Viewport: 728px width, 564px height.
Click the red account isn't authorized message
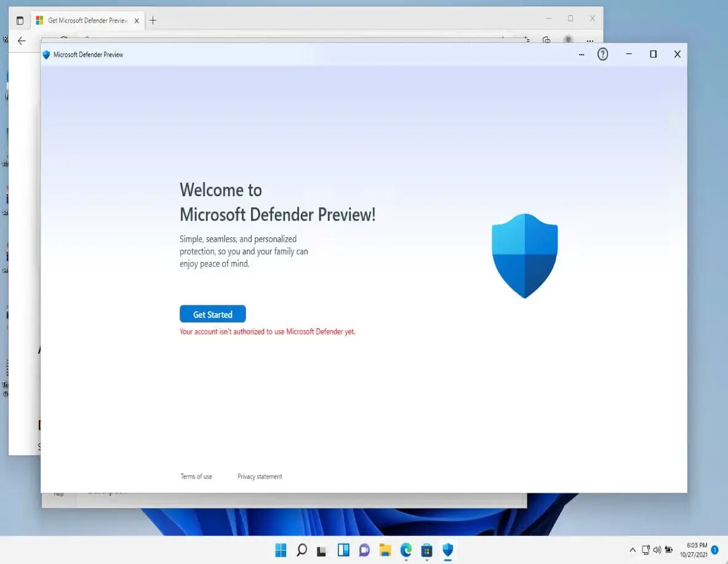[x=268, y=332]
